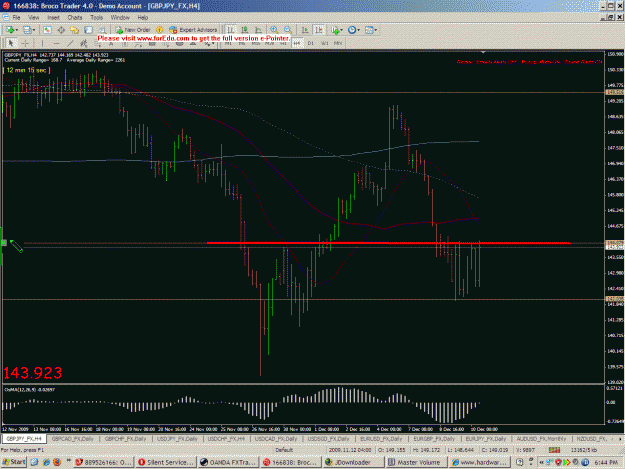Image resolution: width=625 pixels, height=469 pixels.
Task: Select the Crosshair tool
Action: pos(25,43)
